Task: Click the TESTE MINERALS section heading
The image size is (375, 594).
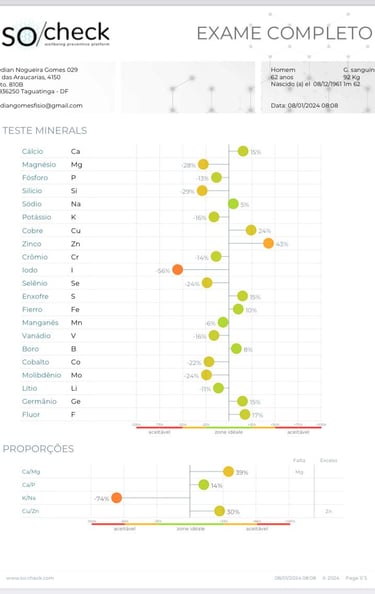Action: [x=45, y=130]
